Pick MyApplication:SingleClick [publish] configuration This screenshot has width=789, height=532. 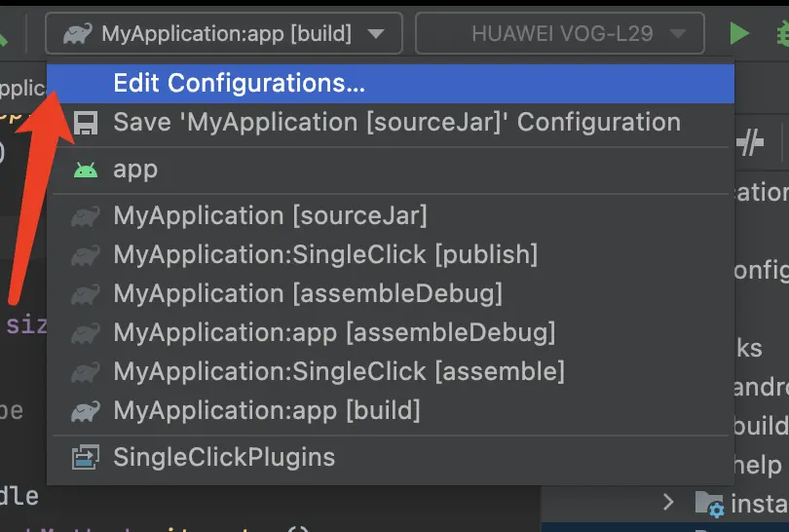[x=325, y=255]
